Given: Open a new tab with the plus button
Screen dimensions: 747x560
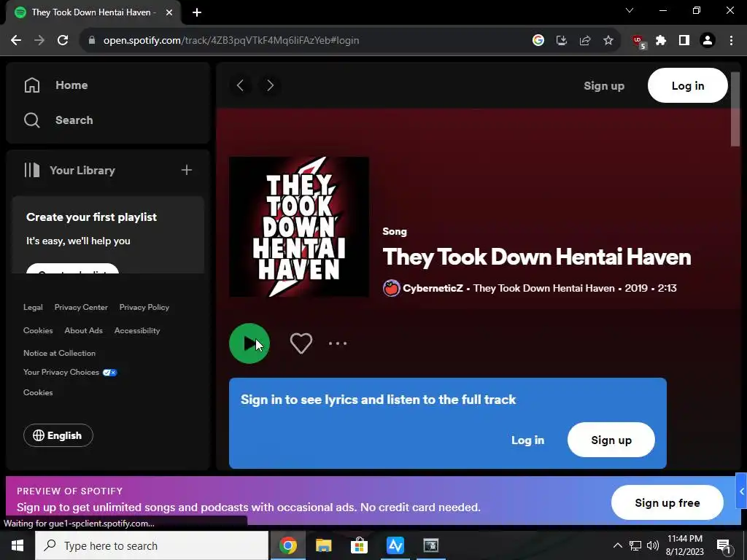Looking at the screenshot, I should pyautogui.click(x=197, y=12).
